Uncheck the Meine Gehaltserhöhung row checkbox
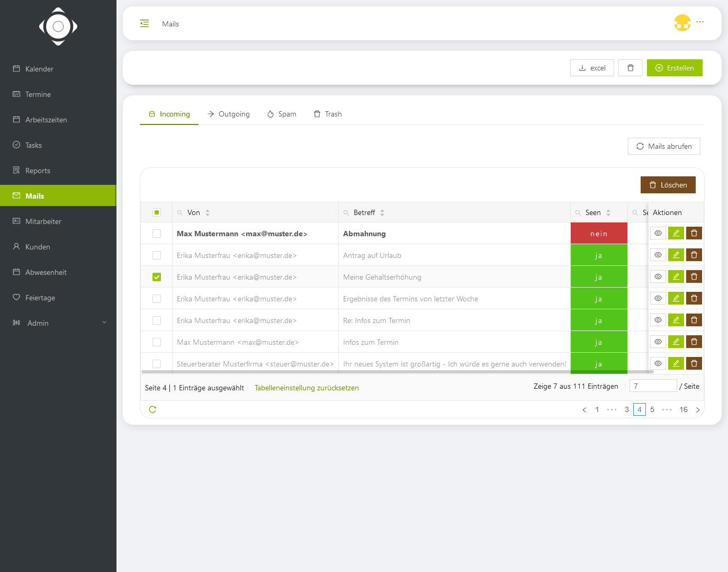 tap(157, 277)
